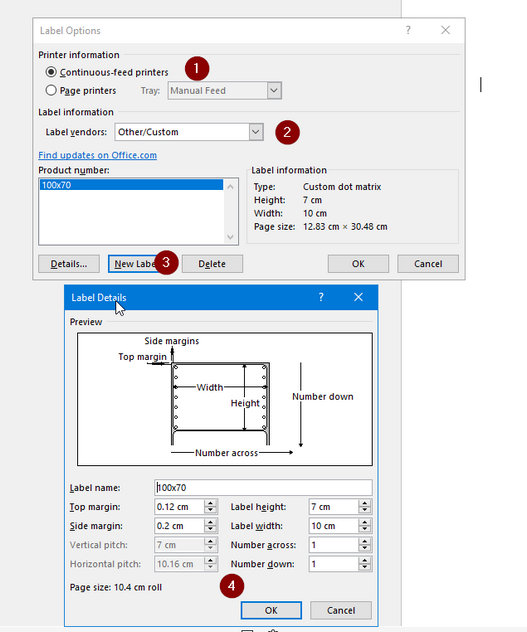This screenshot has height=632, width=527.
Task: Increase Label height with up arrow
Action: click(x=365, y=503)
